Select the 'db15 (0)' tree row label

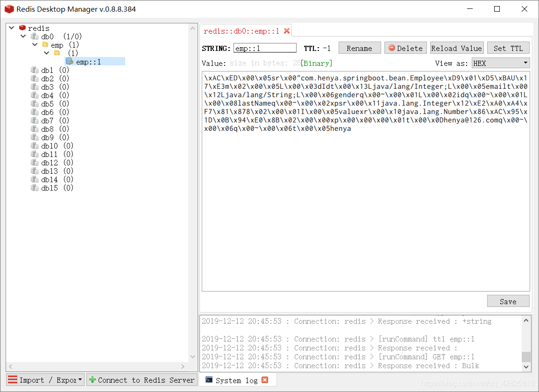click(x=57, y=188)
